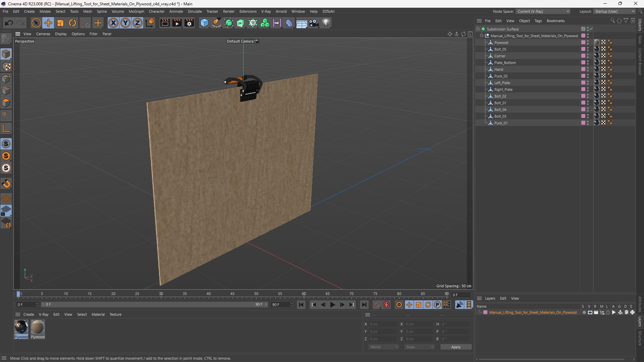Toggle X axis lock

[113, 23]
